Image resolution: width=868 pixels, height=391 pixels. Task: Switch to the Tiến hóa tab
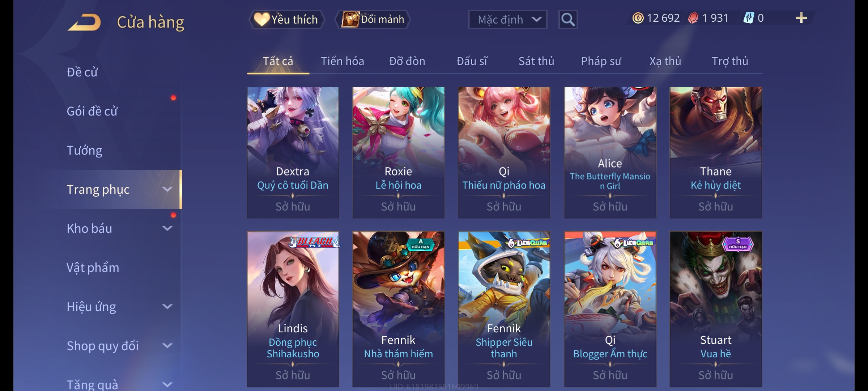point(342,61)
